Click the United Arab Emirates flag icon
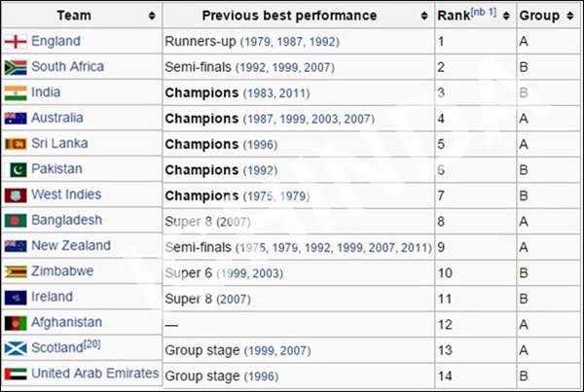 (16, 374)
